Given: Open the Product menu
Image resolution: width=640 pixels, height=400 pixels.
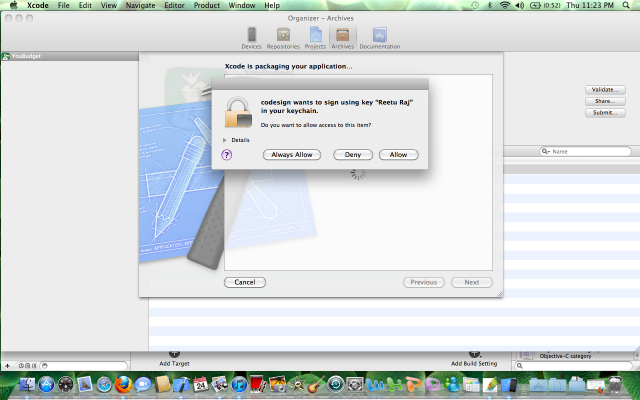Looking at the screenshot, I should click(207, 5).
